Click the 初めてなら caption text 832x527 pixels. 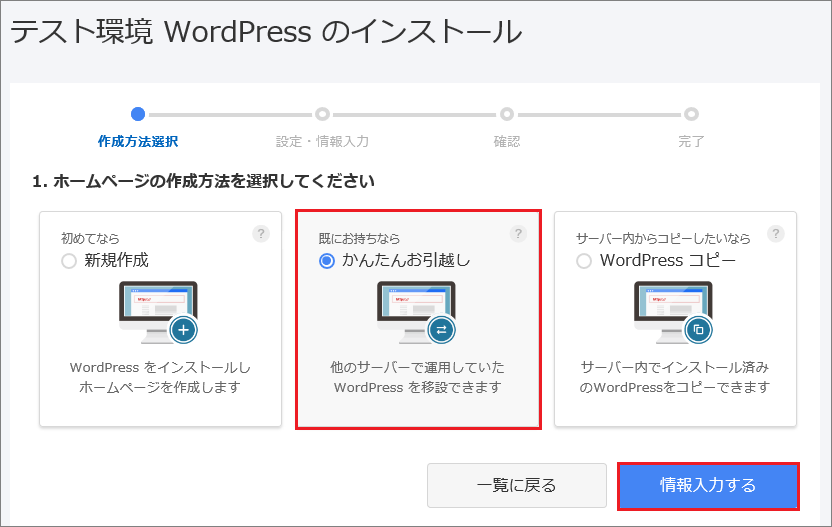pyautogui.click(x=90, y=239)
